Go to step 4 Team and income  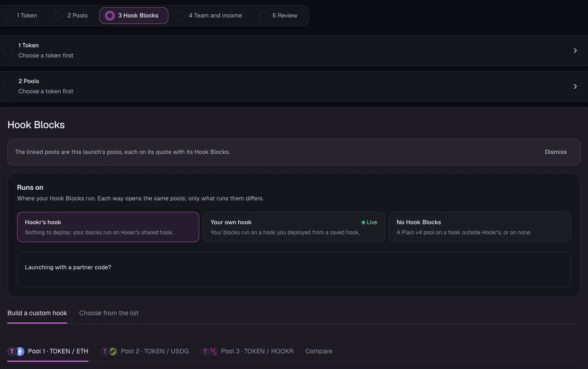click(x=209, y=16)
